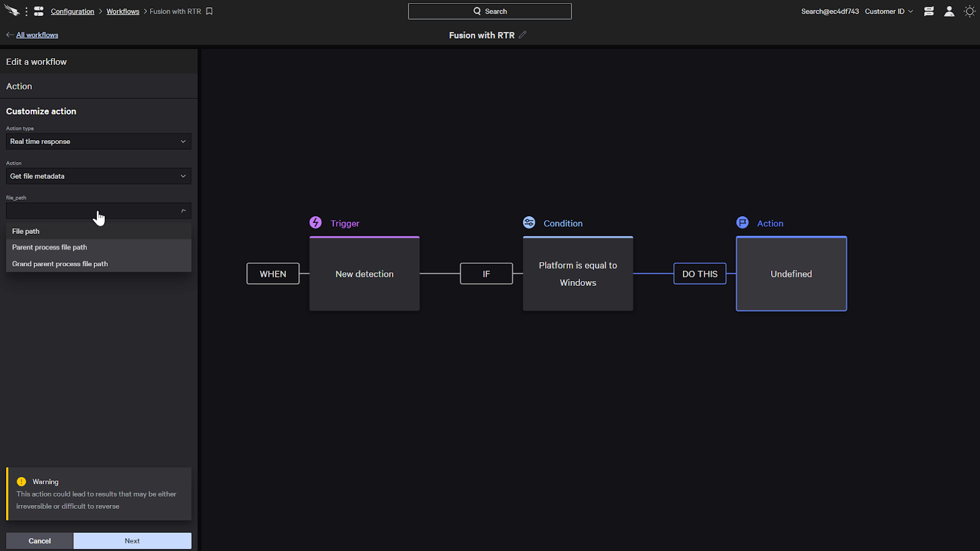Click the Action panel section header

99,86
